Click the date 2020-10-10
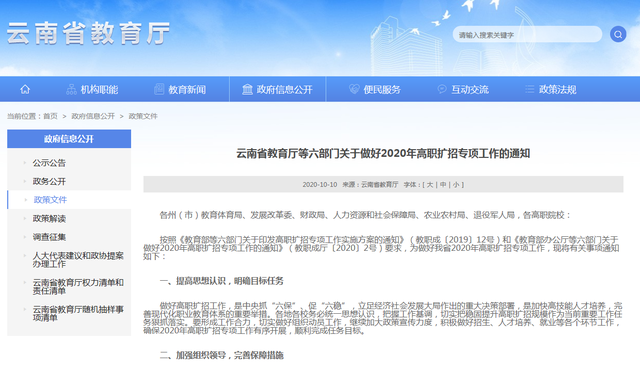This screenshot has width=640, height=370. click(320, 184)
